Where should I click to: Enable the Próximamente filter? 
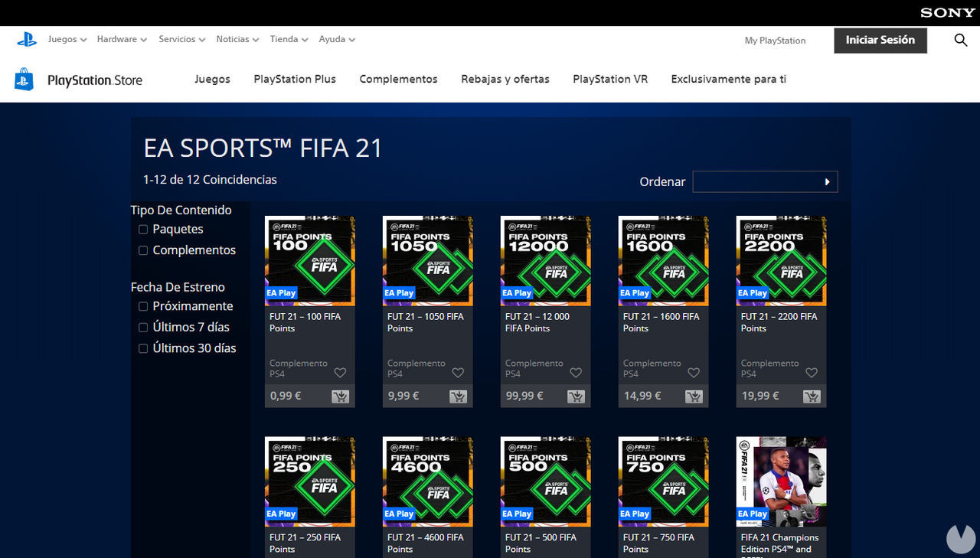coord(142,306)
